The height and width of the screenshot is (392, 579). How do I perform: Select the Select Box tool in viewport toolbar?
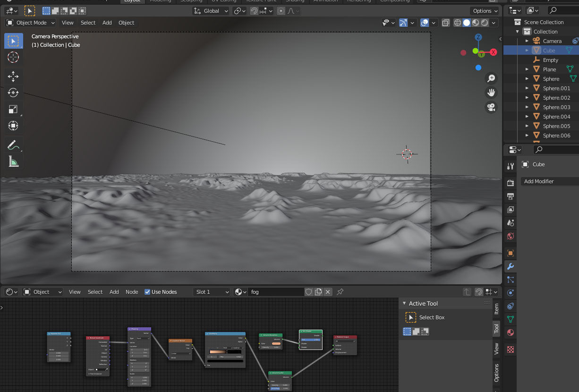[13, 41]
